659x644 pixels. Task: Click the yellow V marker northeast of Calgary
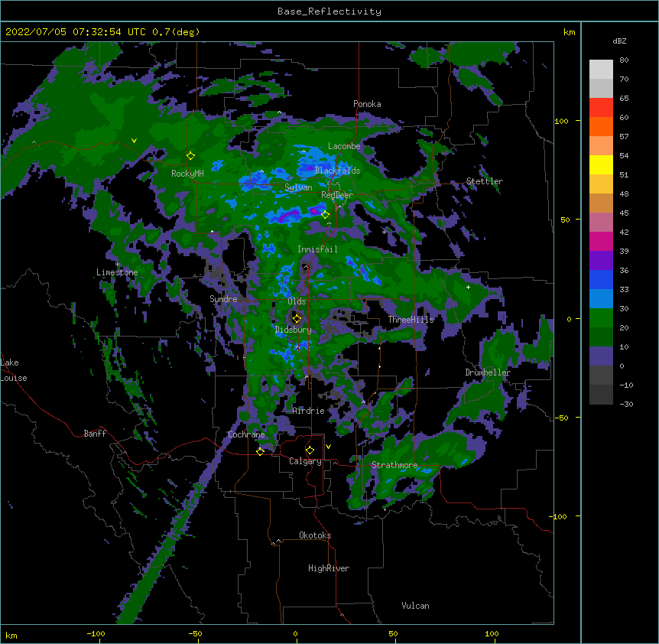coord(328,447)
